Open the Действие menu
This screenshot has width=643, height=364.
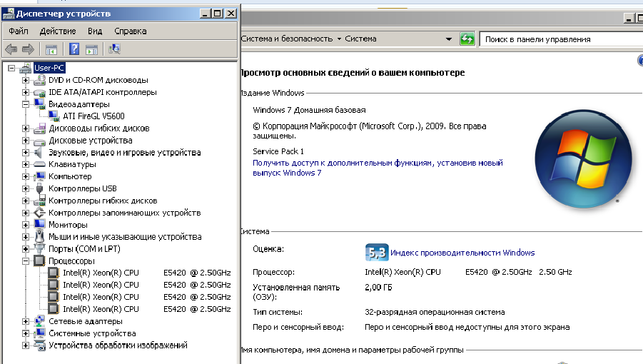(x=58, y=31)
